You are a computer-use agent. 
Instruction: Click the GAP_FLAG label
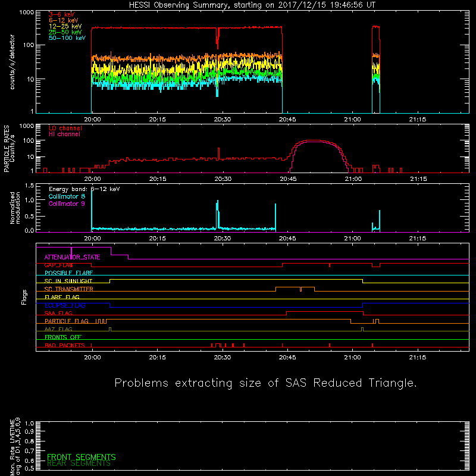pyautogui.click(x=58, y=265)
